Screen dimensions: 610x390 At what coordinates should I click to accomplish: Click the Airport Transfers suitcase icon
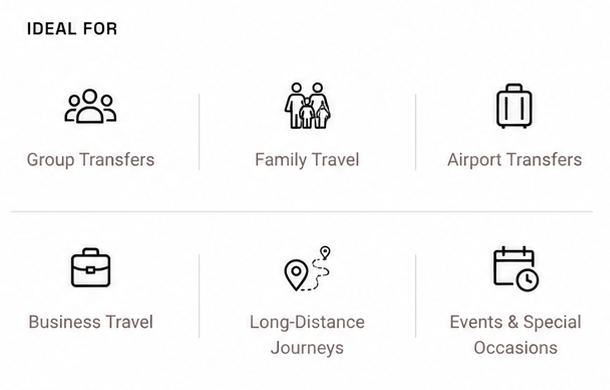tap(514, 106)
